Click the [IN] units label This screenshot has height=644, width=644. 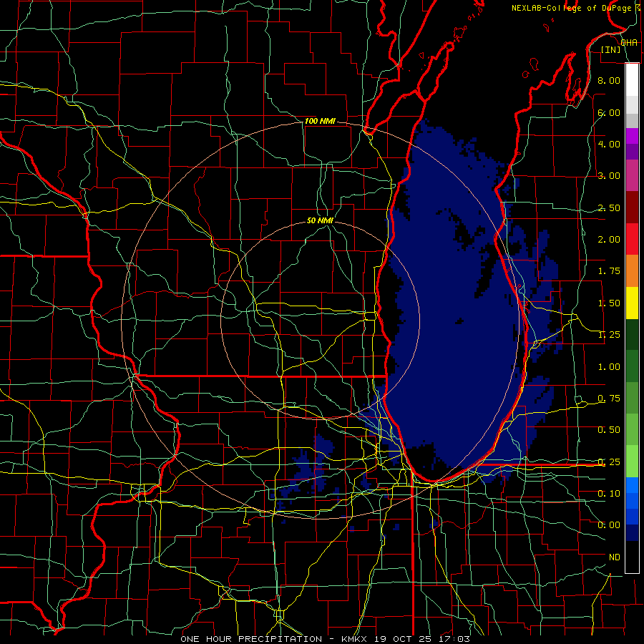[x=611, y=49]
